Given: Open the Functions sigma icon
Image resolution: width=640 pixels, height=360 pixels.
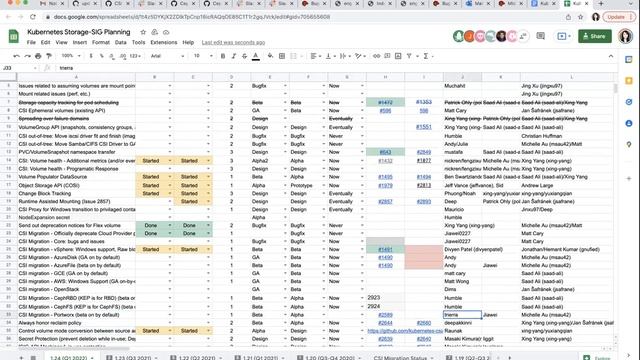Looking at the screenshot, I should point(426,56).
